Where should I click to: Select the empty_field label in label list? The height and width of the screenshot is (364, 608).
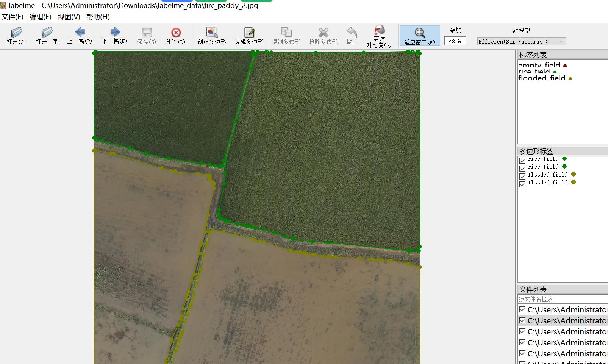(539, 65)
